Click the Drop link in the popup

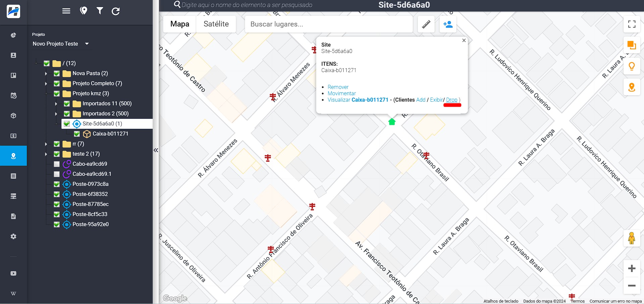click(452, 100)
